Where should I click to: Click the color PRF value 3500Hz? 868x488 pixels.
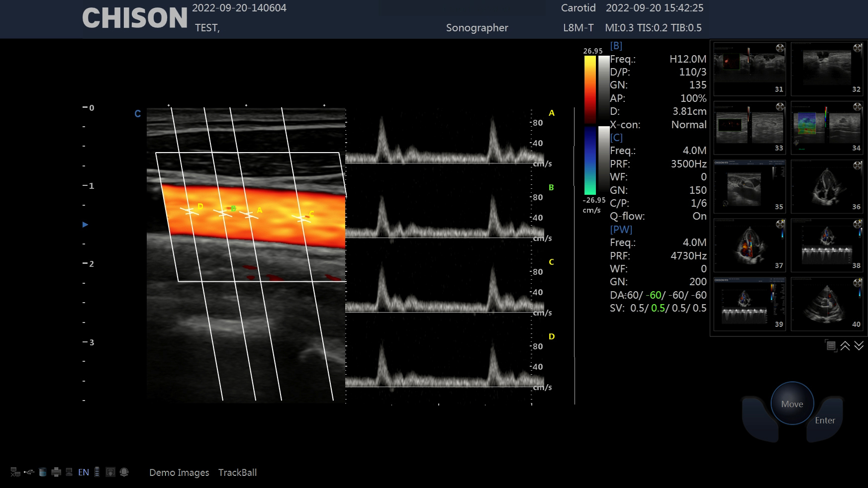tap(688, 164)
